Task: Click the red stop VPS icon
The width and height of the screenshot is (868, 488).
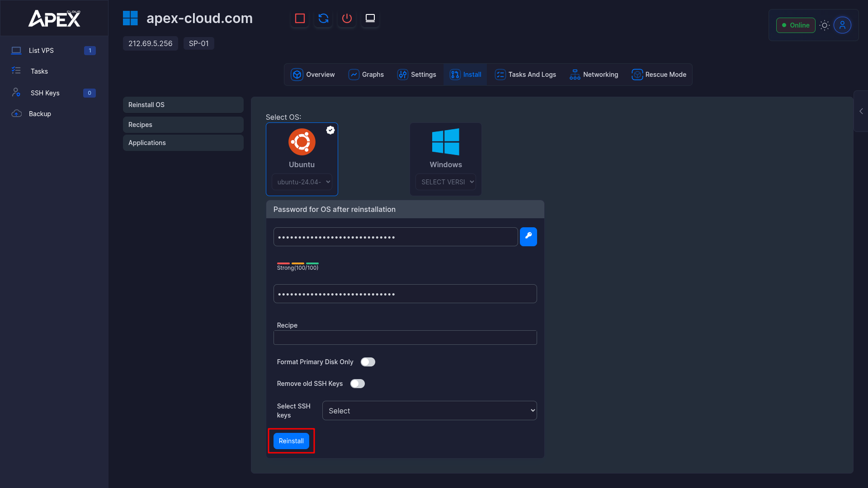Action: [300, 19]
